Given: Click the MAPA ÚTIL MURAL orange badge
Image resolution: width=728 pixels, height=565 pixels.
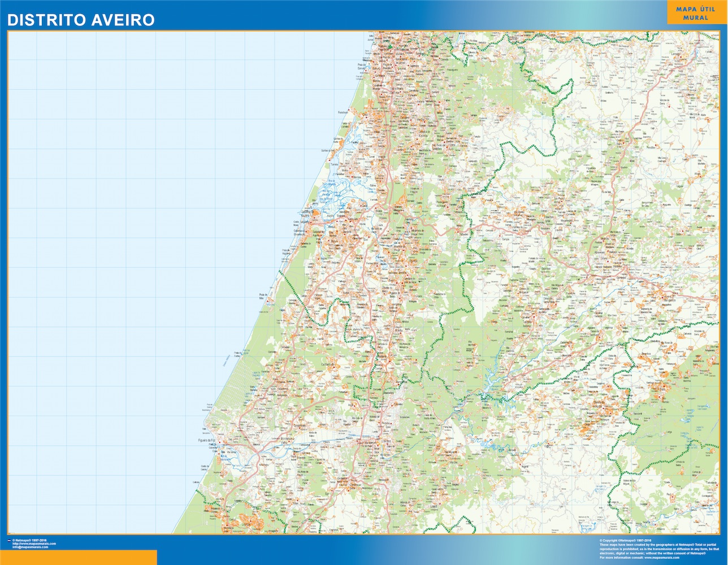Looking at the screenshot, I should pyautogui.click(x=695, y=14).
